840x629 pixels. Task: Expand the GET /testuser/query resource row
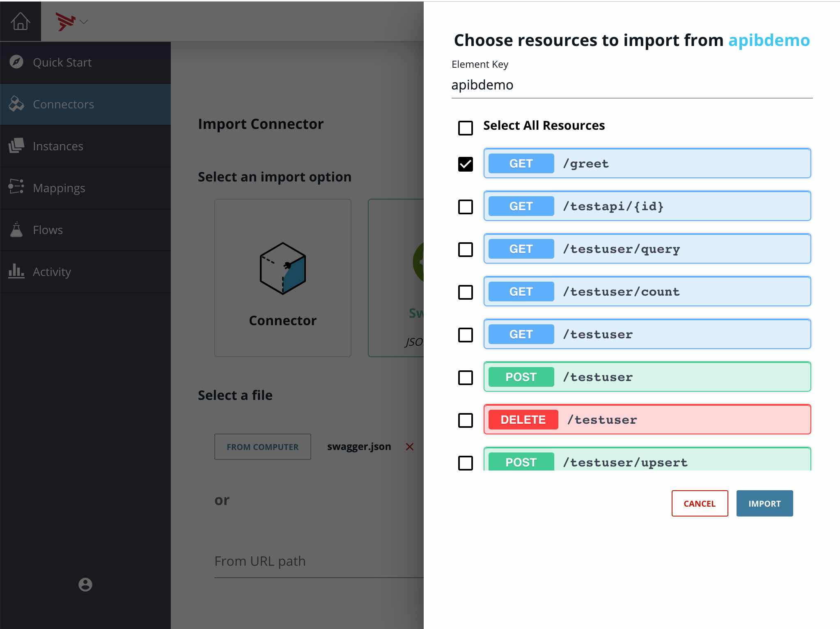pos(647,248)
